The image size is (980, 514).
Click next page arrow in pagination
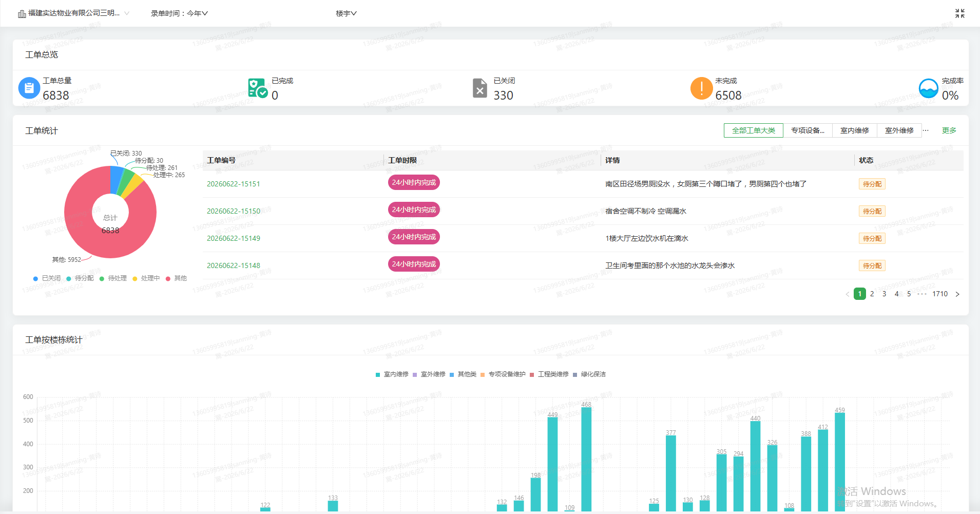pos(957,294)
